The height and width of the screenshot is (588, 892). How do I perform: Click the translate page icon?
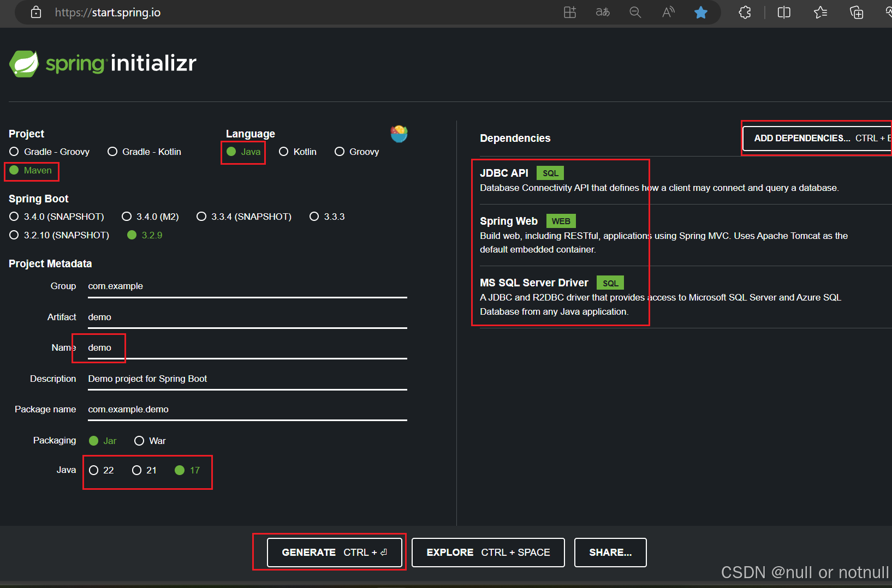(603, 12)
